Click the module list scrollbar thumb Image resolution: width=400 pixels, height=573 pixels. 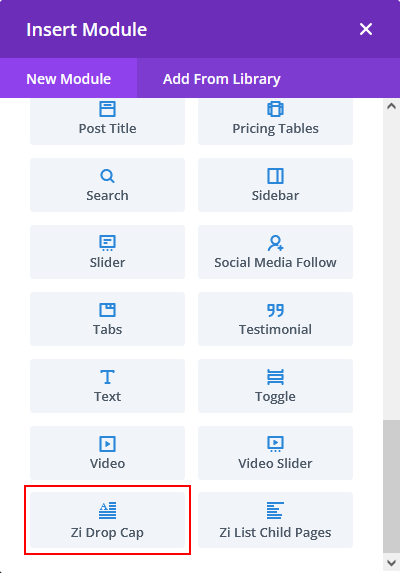pos(392,487)
